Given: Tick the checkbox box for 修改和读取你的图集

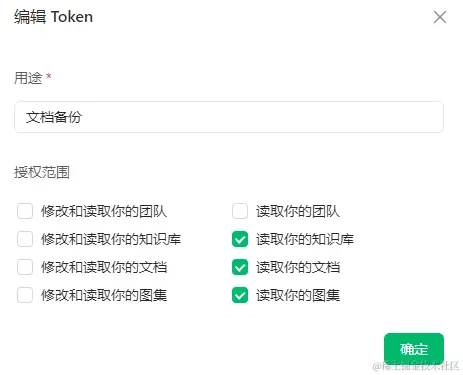Looking at the screenshot, I should coord(25,295).
